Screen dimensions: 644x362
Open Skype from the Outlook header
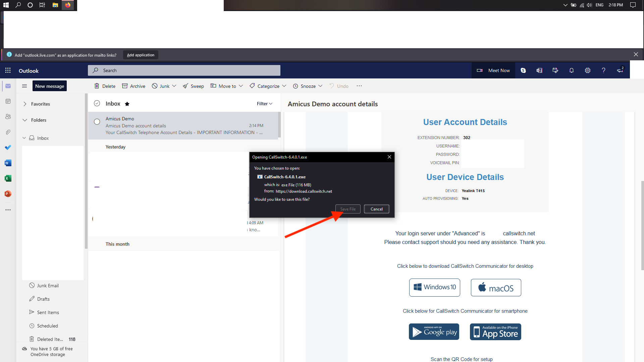tap(523, 70)
